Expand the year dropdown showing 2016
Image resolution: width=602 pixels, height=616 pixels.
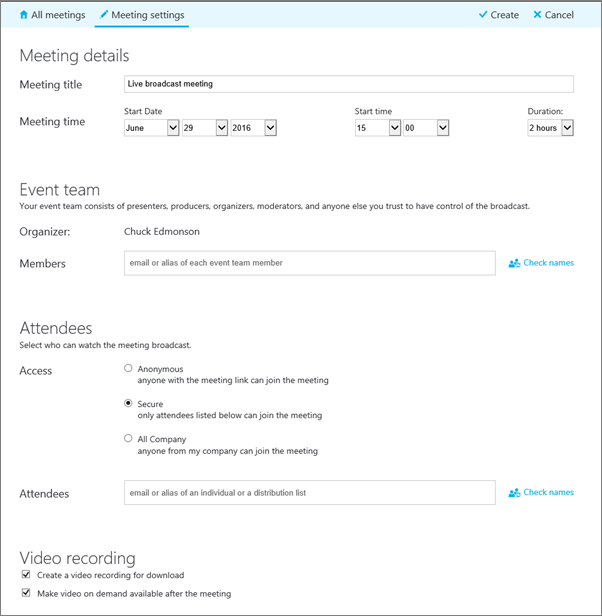pyautogui.click(x=255, y=128)
